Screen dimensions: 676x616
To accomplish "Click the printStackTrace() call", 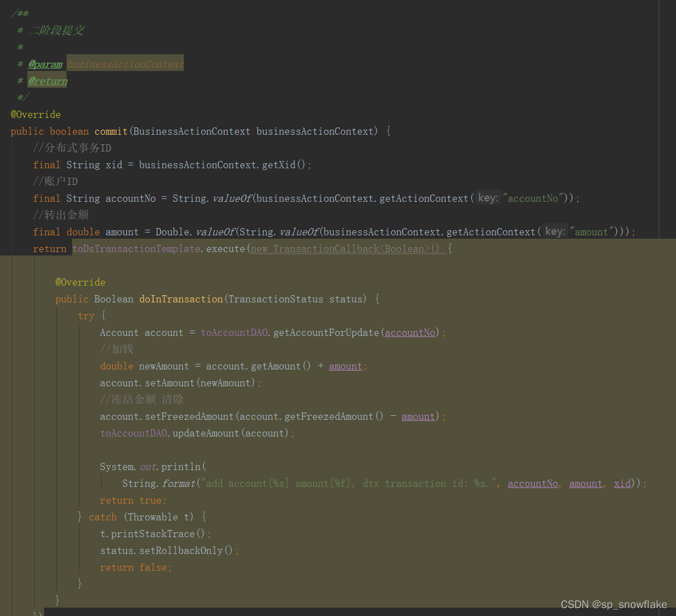I will tap(159, 534).
